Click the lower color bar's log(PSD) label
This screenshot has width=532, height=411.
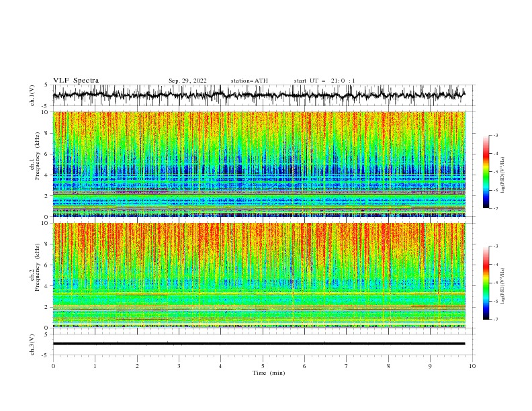(x=502, y=286)
